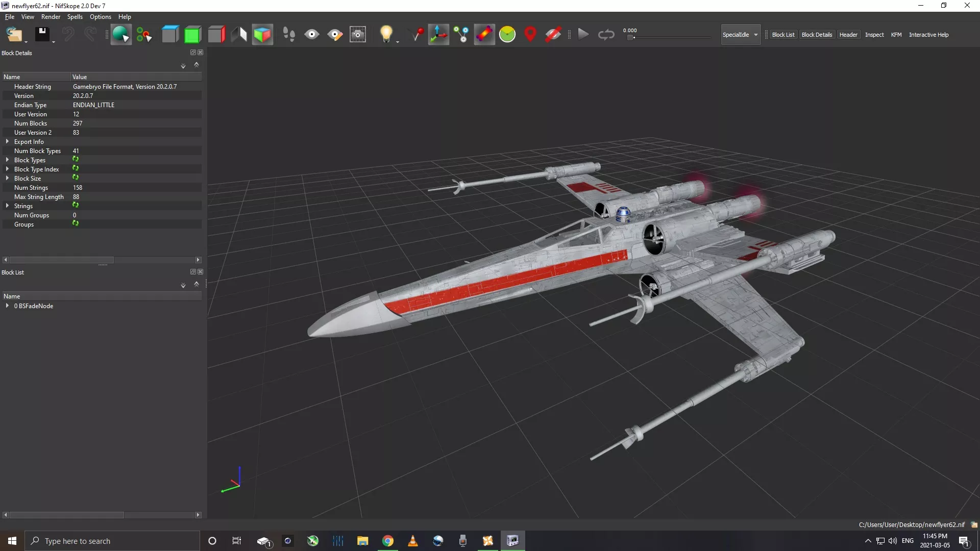The image size is (980, 551).
Task: Toggle perspective colored cube view
Action: (262, 35)
